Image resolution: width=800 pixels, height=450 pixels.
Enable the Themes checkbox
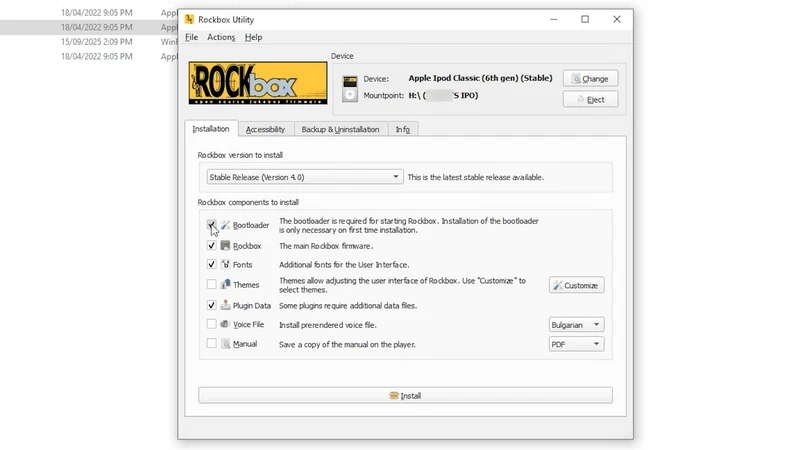(x=211, y=284)
